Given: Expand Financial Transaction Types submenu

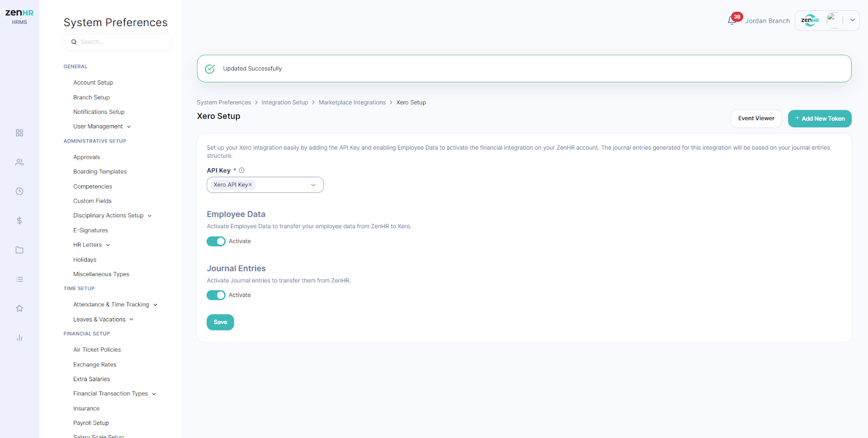Looking at the screenshot, I should click(x=154, y=394).
